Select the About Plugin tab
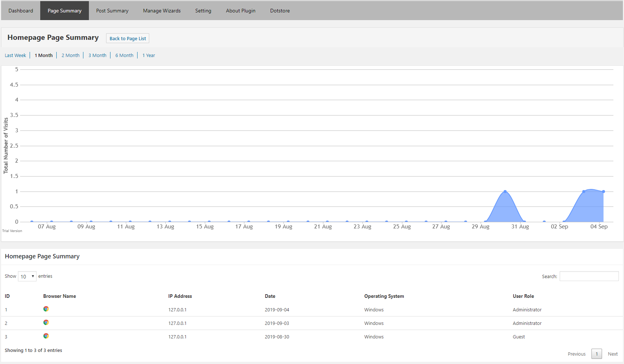This screenshot has width=624, height=364. pyautogui.click(x=241, y=11)
